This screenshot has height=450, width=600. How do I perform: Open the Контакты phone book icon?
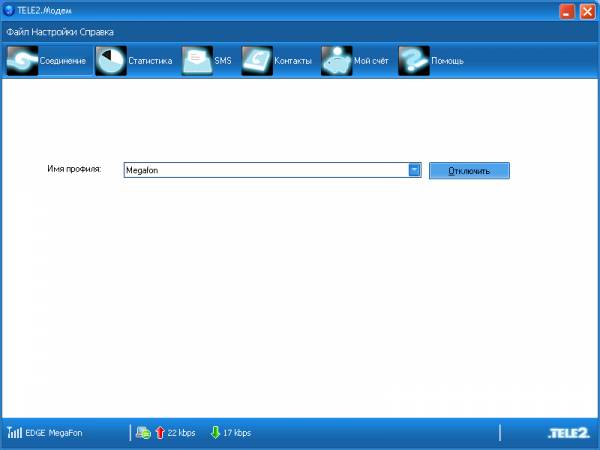pyautogui.click(x=257, y=60)
